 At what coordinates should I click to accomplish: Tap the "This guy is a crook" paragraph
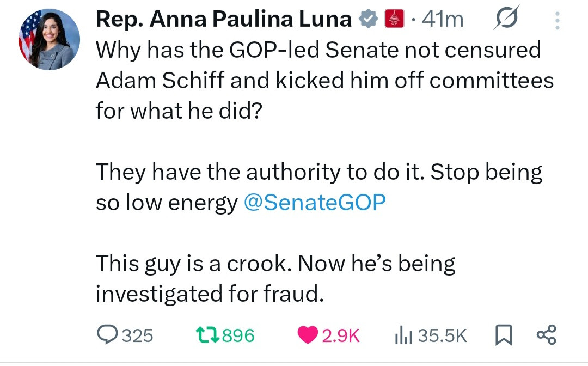[275, 279]
